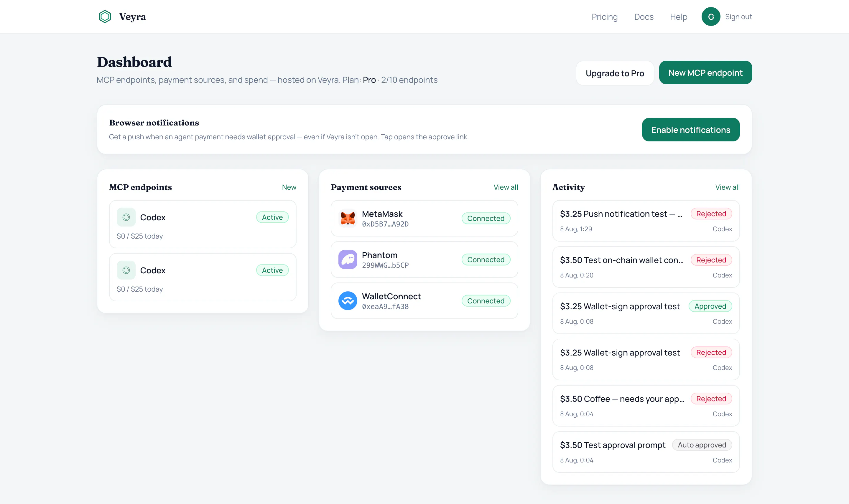Click address 0xeaA9…fA38

(x=385, y=306)
